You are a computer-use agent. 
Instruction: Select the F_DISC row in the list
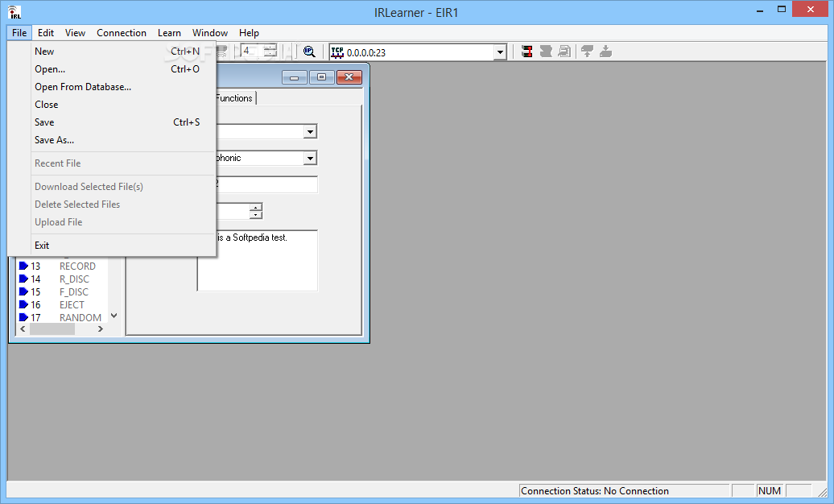point(62,291)
